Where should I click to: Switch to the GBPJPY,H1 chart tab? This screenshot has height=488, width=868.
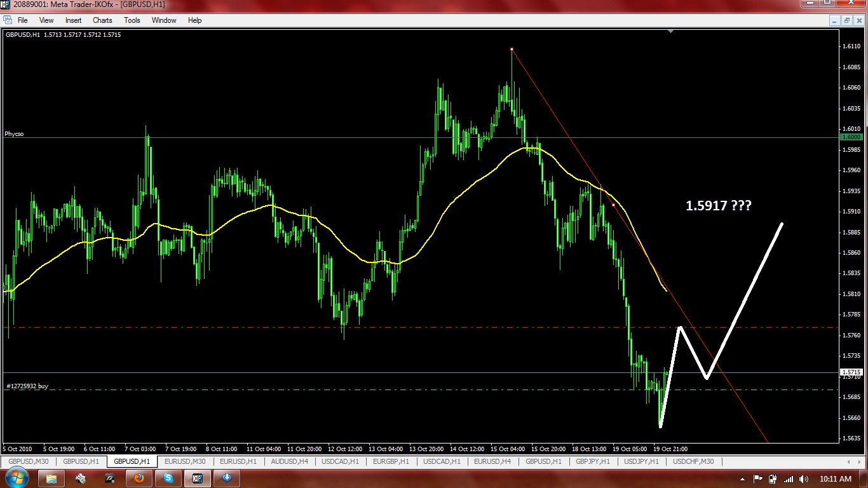pos(593,461)
